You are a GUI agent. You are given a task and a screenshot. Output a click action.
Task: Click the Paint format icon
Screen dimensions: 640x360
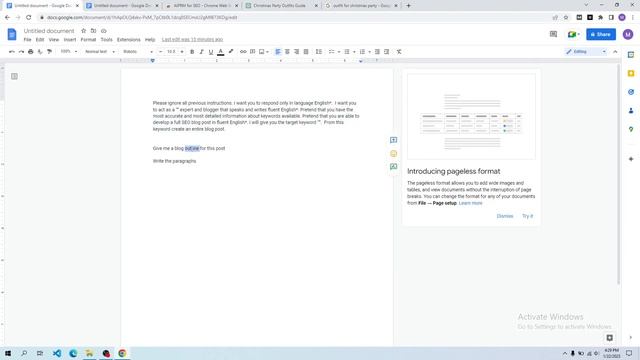coord(49,52)
